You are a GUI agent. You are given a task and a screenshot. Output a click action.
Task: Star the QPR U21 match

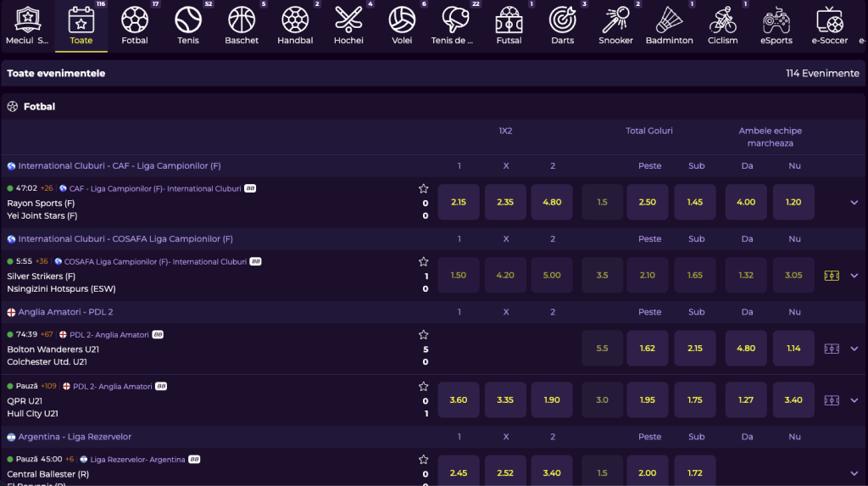[x=424, y=386]
